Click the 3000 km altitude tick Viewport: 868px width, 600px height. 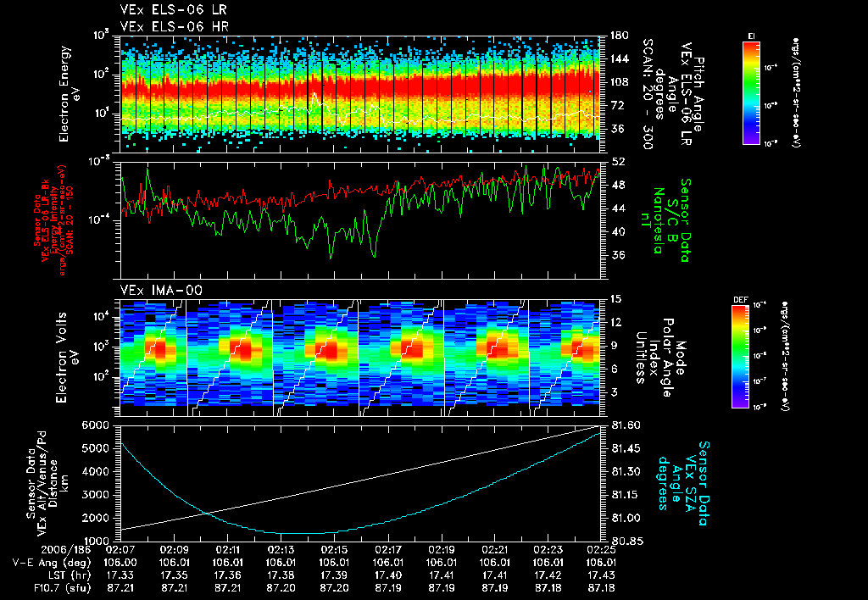[94, 495]
